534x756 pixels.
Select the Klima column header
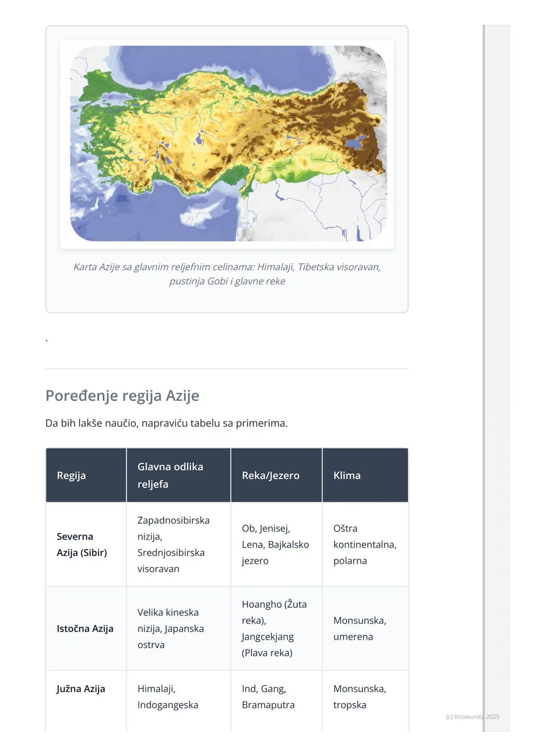point(347,475)
